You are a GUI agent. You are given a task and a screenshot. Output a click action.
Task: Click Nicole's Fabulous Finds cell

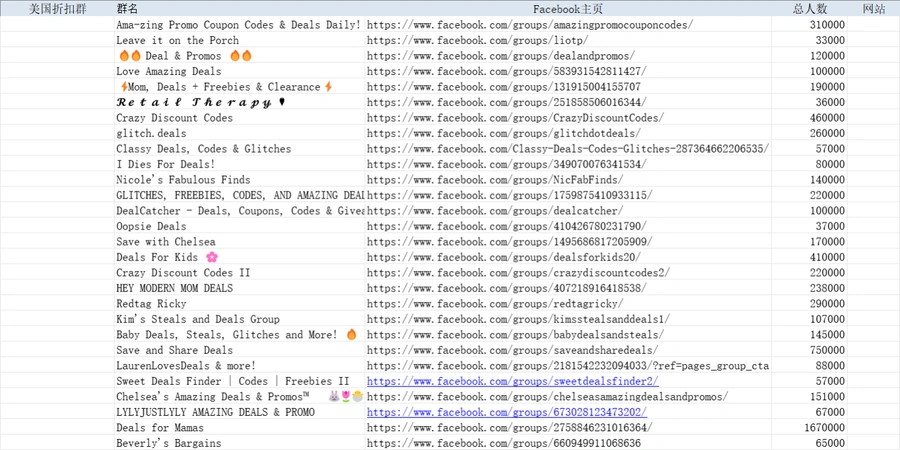[x=240, y=180]
